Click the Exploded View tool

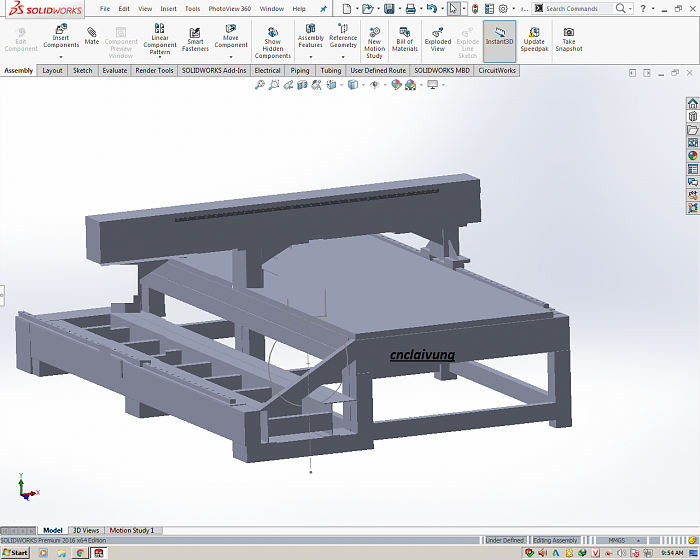(438, 39)
